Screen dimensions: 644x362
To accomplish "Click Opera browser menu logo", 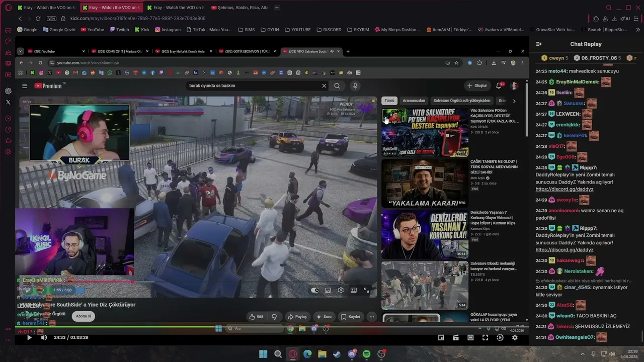I will point(8,8).
